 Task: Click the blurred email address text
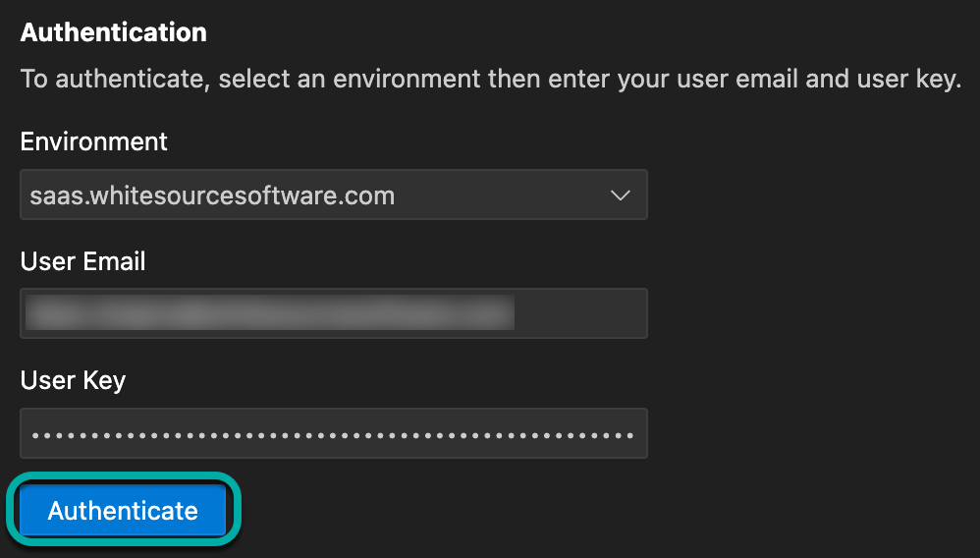pos(270,313)
